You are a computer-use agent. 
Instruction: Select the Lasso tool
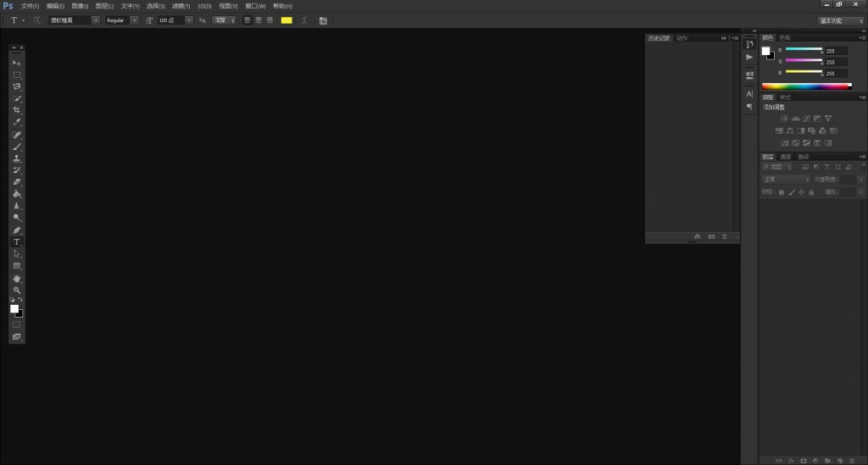point(17,86)
